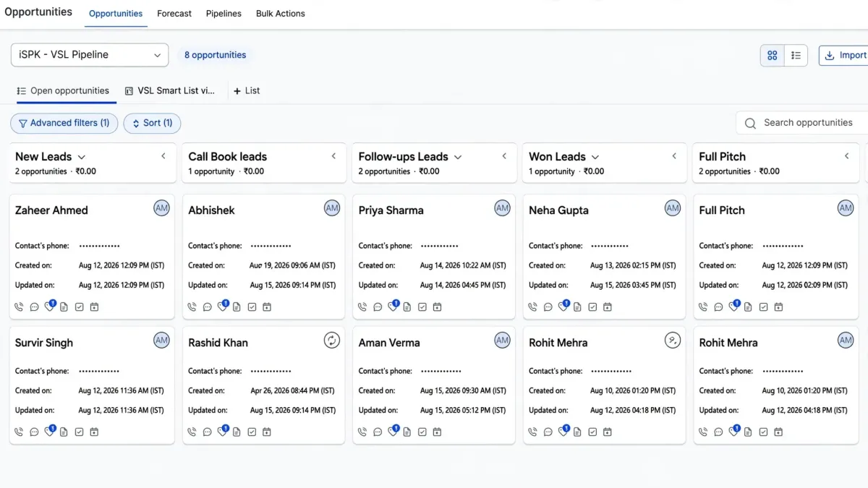This screenshot has height=488, width=868.
Task: Open the tags icon on Zaheer Ahmed's card
Action: 49,307
